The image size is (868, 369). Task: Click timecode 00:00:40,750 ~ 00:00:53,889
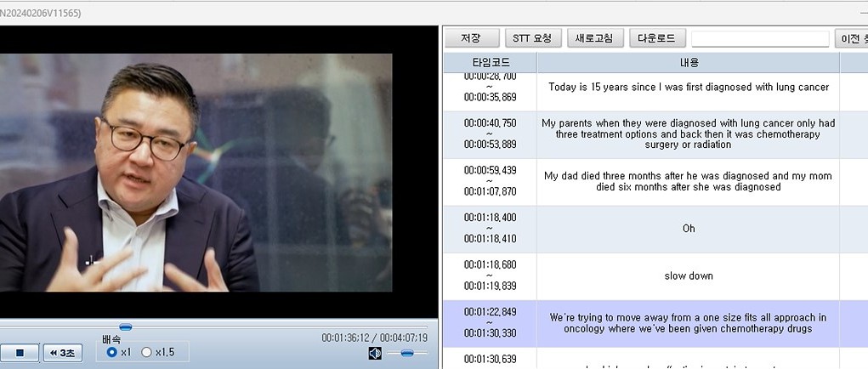pyautogui.click(x=490, y=133)
